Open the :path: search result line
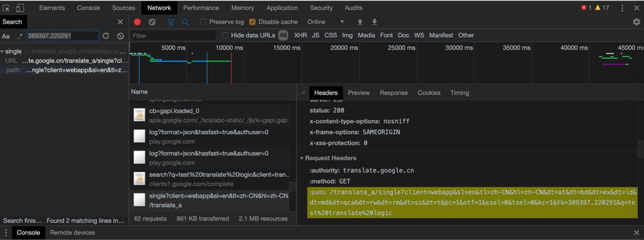 tap(64, 70)
